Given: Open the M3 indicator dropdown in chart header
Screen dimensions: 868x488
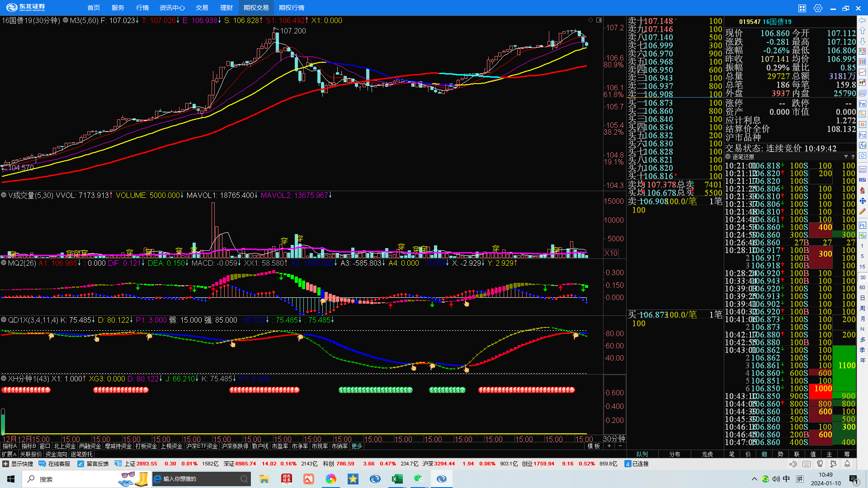Looking at the screenshot, I should coord(66,20).
